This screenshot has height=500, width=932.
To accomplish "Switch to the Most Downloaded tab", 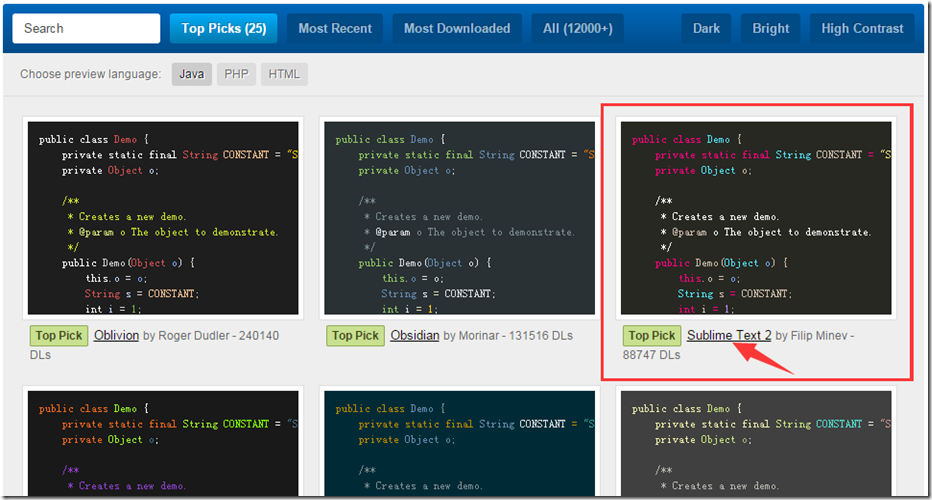I will click(457, 29).
